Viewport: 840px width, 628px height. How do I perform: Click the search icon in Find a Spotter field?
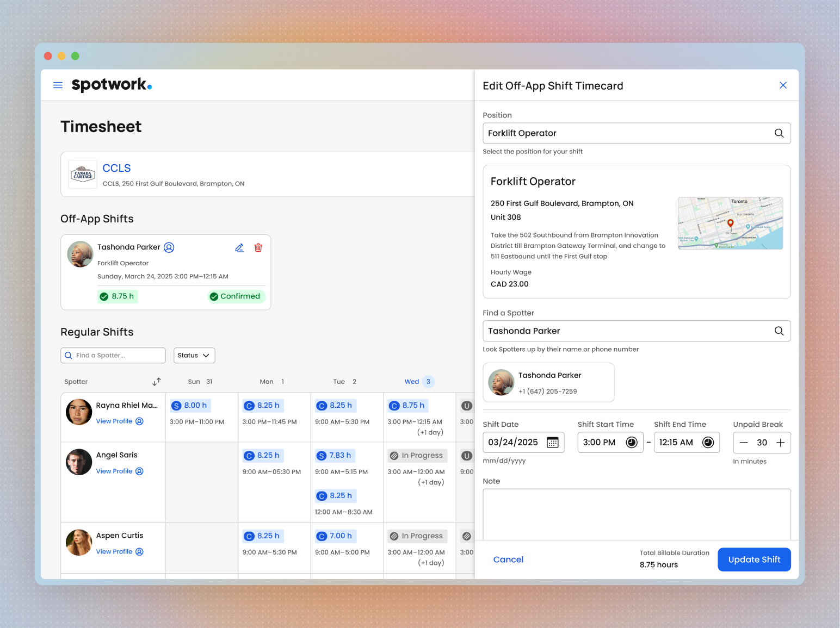pyautogui.click(x=779, y=331)
